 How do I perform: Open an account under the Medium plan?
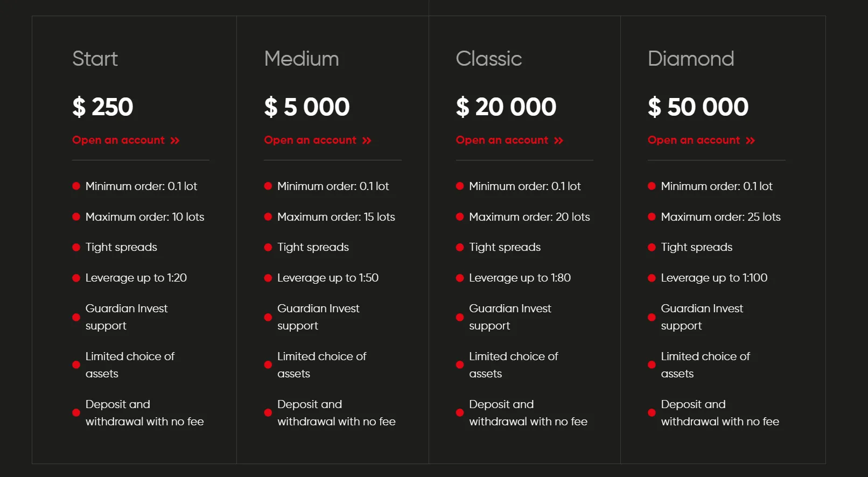pyautogui.click(x=318, y=141)
